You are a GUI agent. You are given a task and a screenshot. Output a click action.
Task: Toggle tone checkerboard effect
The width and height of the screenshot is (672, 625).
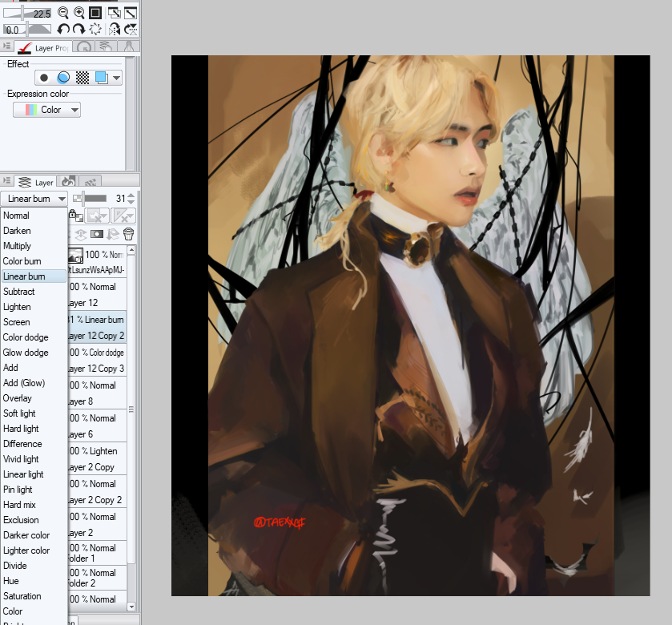82,78
